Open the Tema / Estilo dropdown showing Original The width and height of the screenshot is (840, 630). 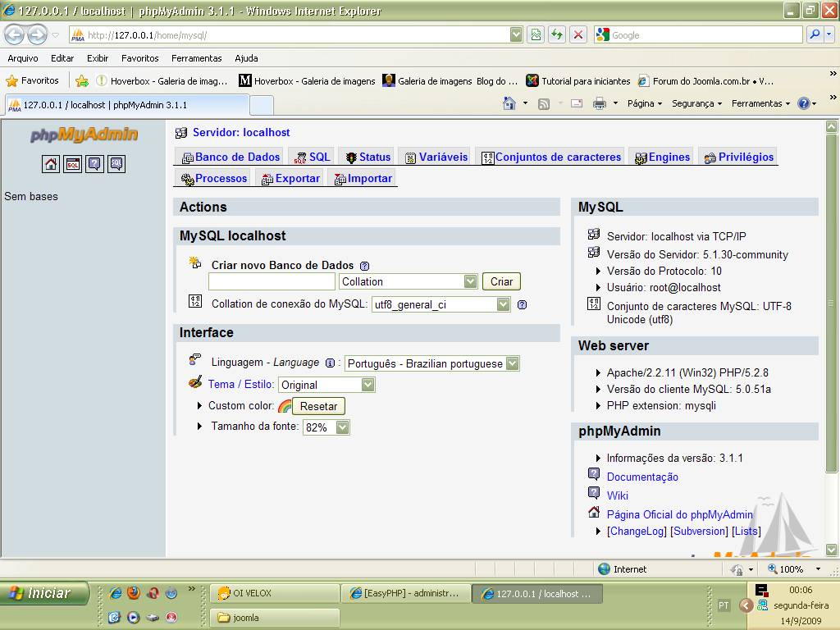click(x=326, y=385)
